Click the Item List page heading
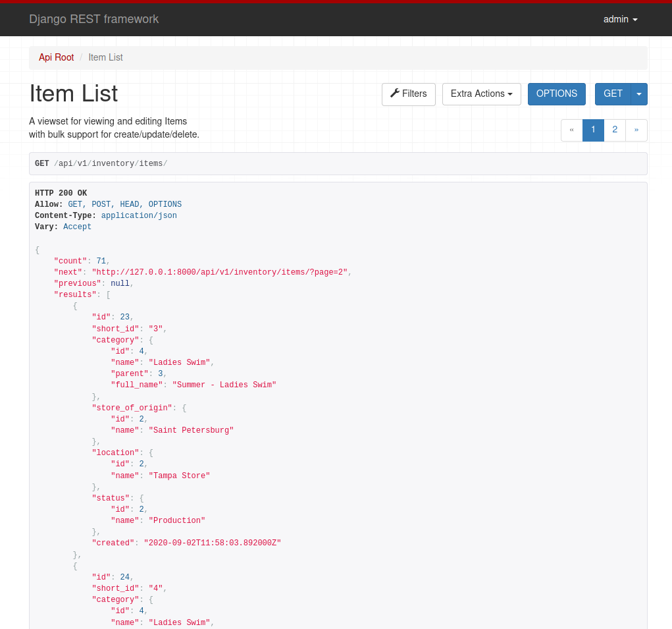Screen dimensions: 672x629 point(74,94)
